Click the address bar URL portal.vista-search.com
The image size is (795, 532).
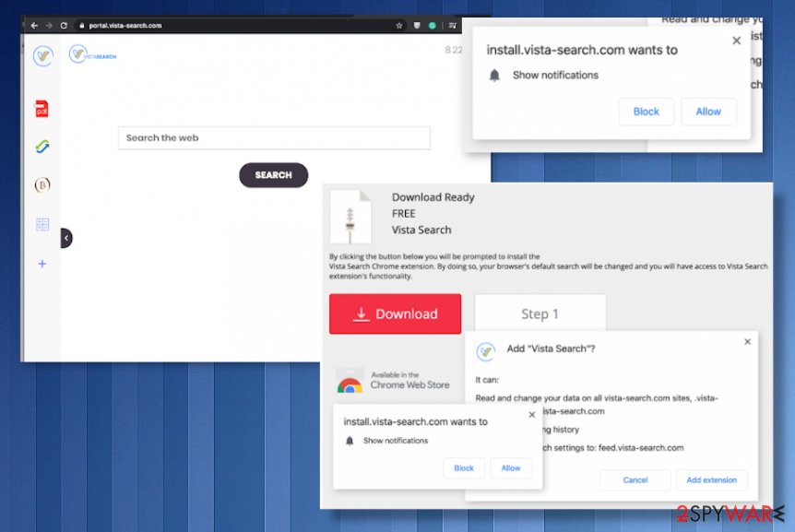point(125,25)
